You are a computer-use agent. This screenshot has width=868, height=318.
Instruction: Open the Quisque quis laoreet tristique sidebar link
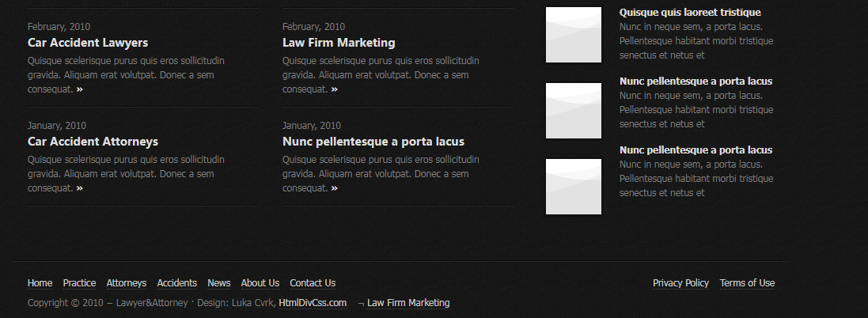[x=690, y=13]
